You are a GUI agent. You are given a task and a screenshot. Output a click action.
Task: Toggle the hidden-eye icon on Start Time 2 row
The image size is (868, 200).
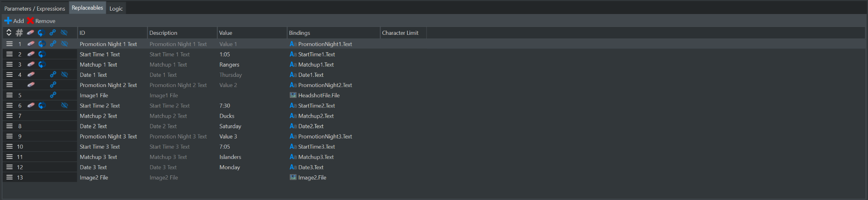click(x=64, y=105)
